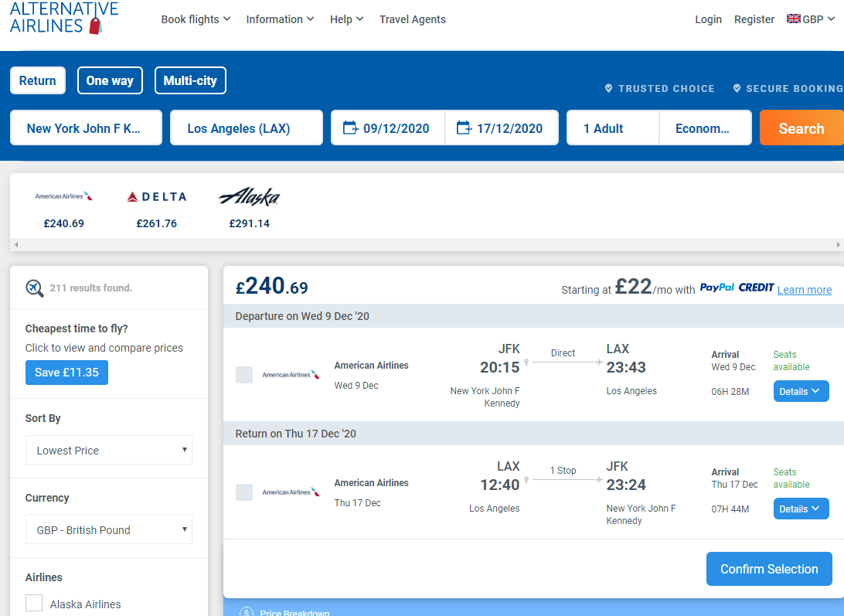This screenshot has width=844, height=616.
Task: Open the Help menu
Action: coord(346,19)
